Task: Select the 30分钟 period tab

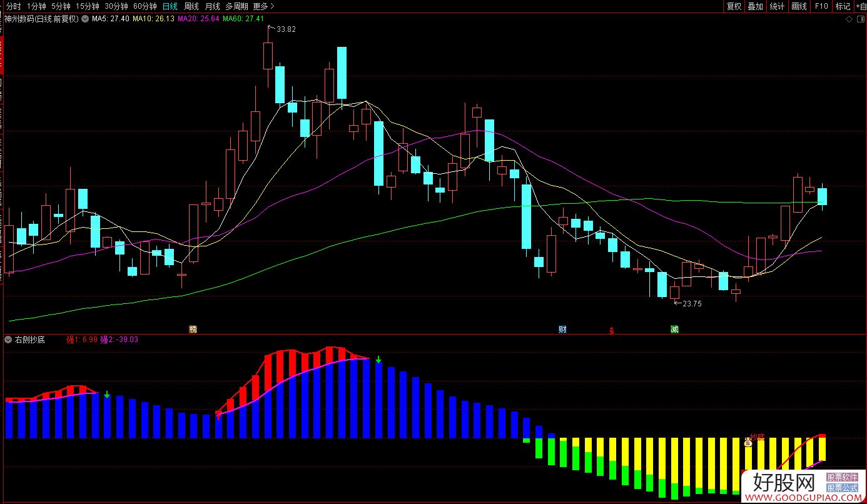Action: [x=116, y=6]
